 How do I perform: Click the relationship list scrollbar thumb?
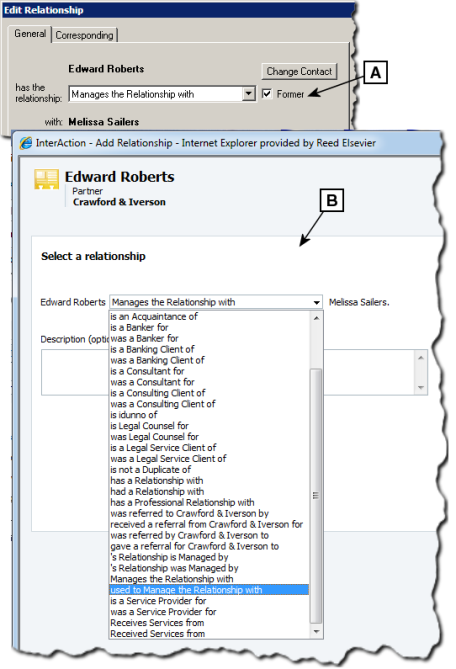coord(316,495)
